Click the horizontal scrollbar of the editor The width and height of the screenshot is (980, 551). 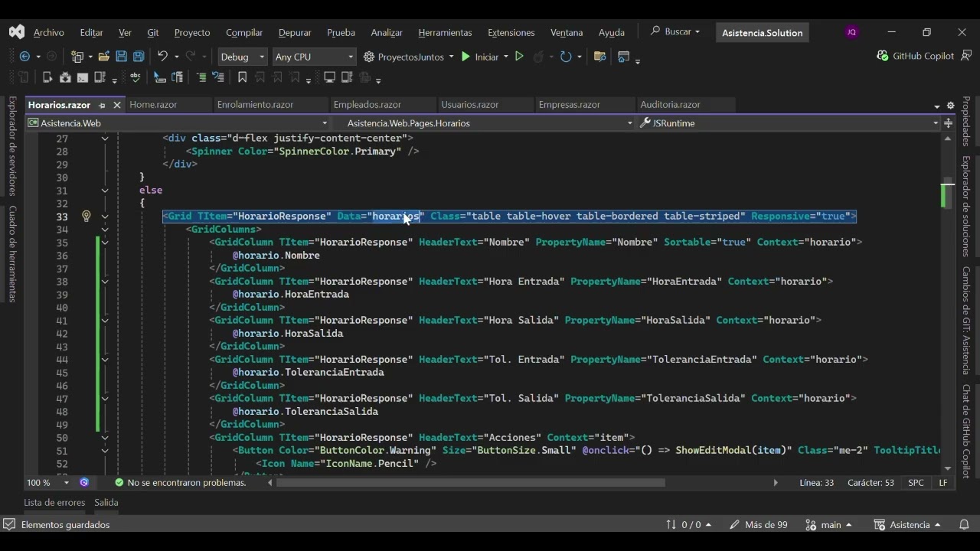470,483
